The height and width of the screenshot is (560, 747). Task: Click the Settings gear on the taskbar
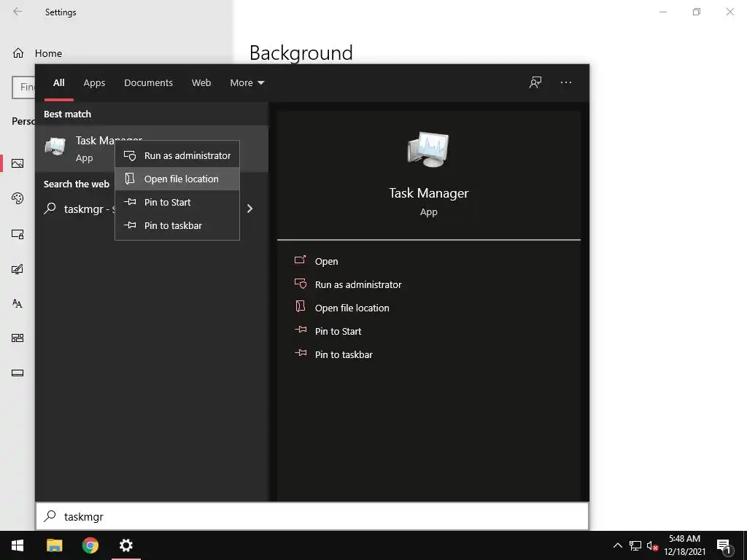click(x=126, y=545)
